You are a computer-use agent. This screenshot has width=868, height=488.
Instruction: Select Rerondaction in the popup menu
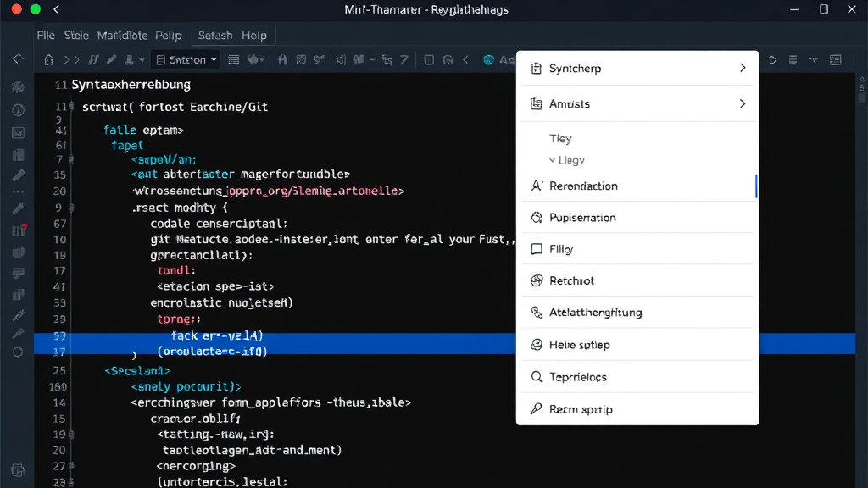click(x=583, y=186)
